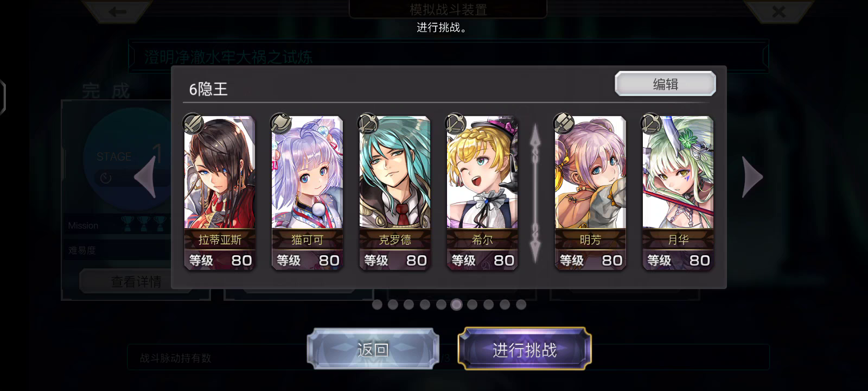868x391 pixels.
Task: Select the 月华 character card
Action: point(678,193)
